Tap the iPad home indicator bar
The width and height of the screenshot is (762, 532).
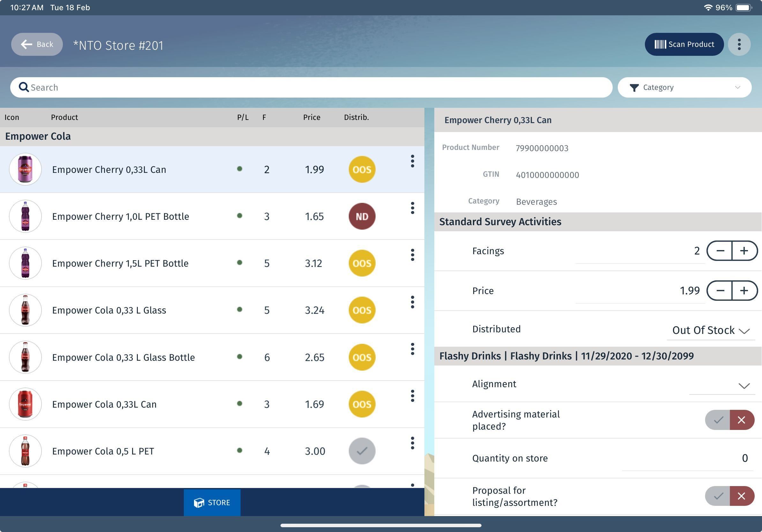tap(381, 525)
